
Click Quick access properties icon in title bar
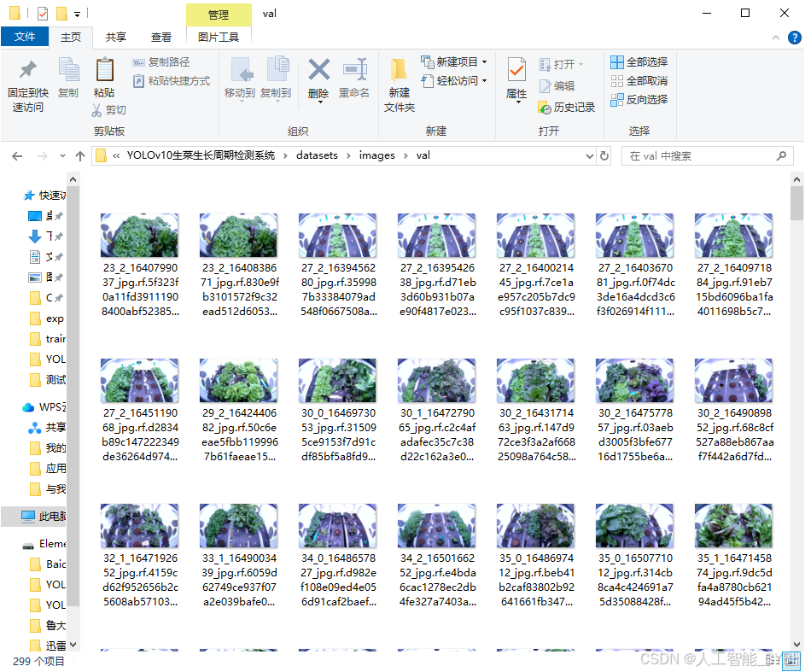43,14
